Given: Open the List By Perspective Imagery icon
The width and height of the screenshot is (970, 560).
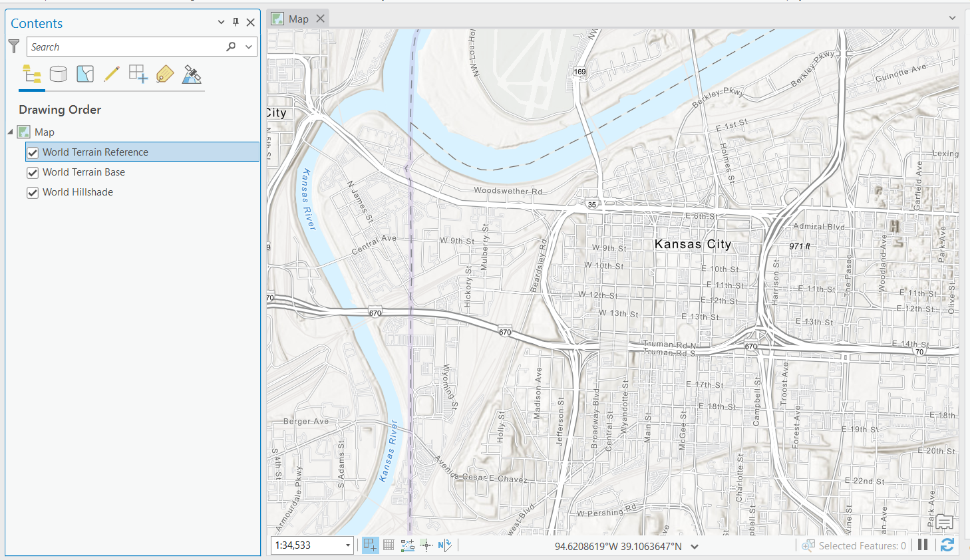Looking at the screenshot, I should tap(192, 74).
